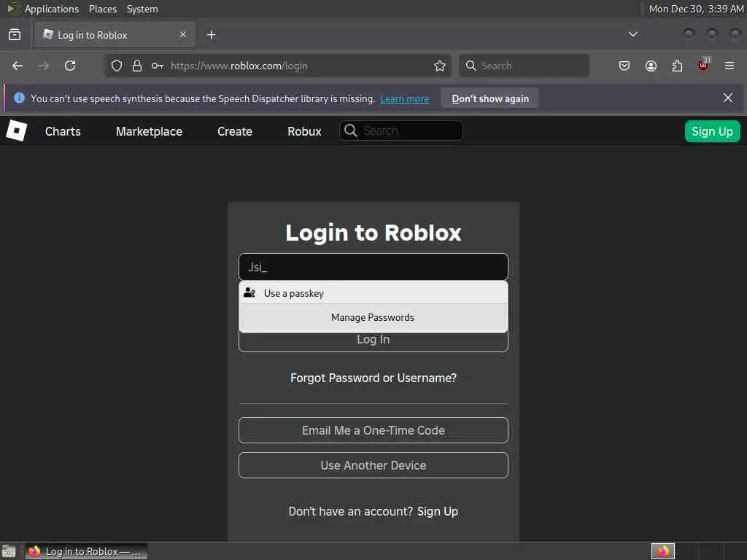Reload the Roblox login page
The image size is (747, 560).
click(70, 66)
